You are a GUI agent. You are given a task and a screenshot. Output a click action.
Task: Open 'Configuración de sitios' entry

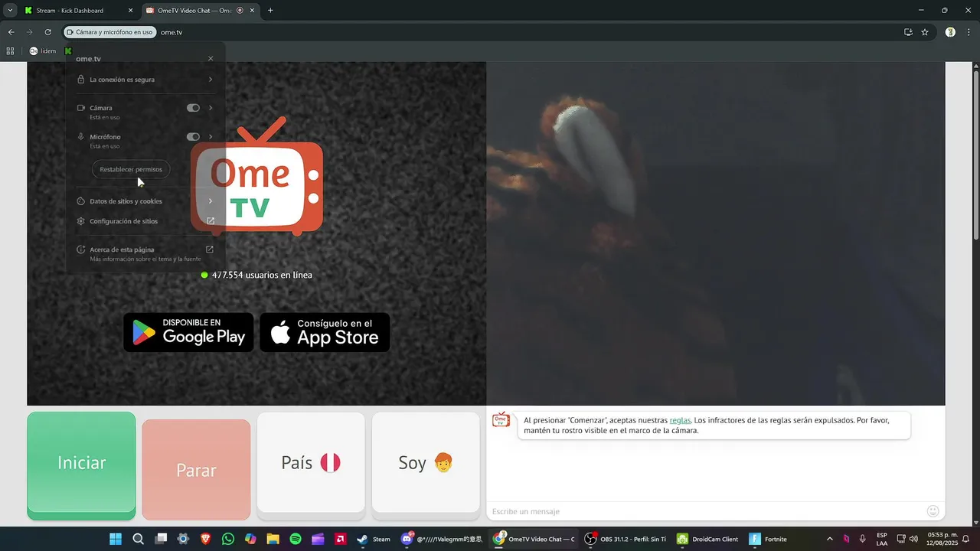145,221
